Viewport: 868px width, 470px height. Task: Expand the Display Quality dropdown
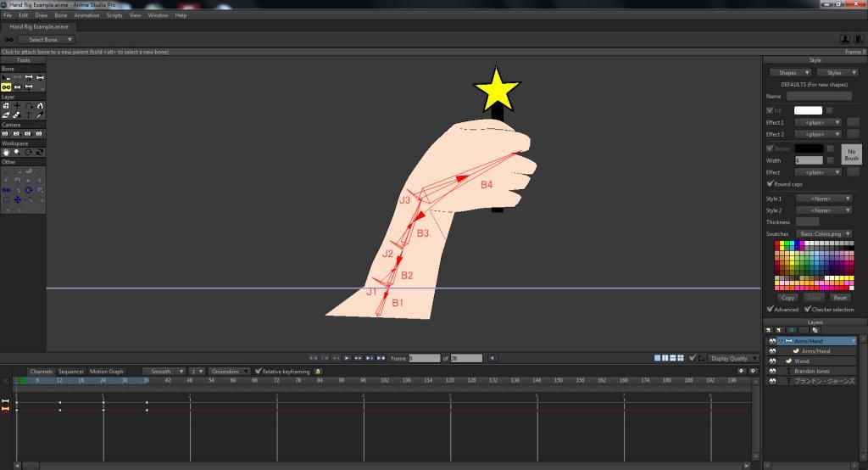tap(733, 358)
